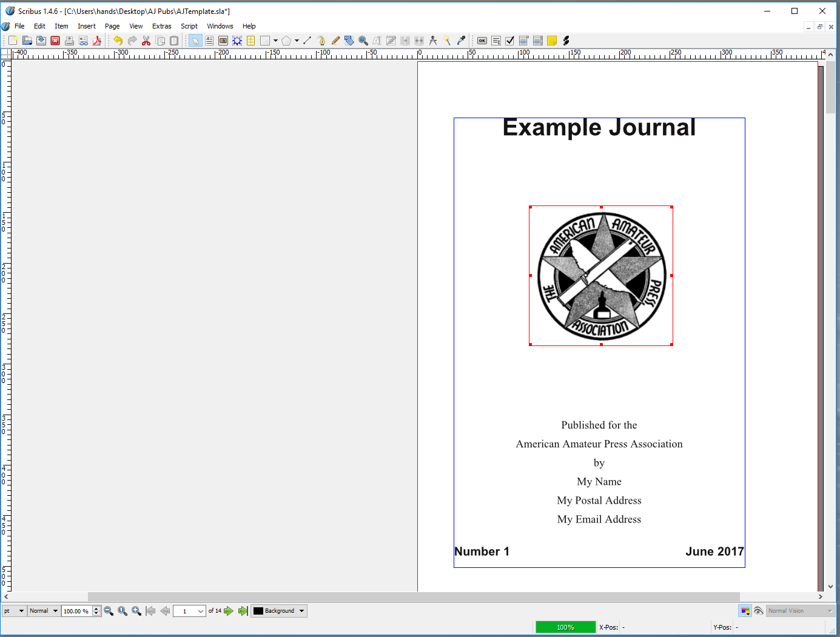Jump to the last page
The width and height of the screenshot is (840, 637).
click(243, 611)
